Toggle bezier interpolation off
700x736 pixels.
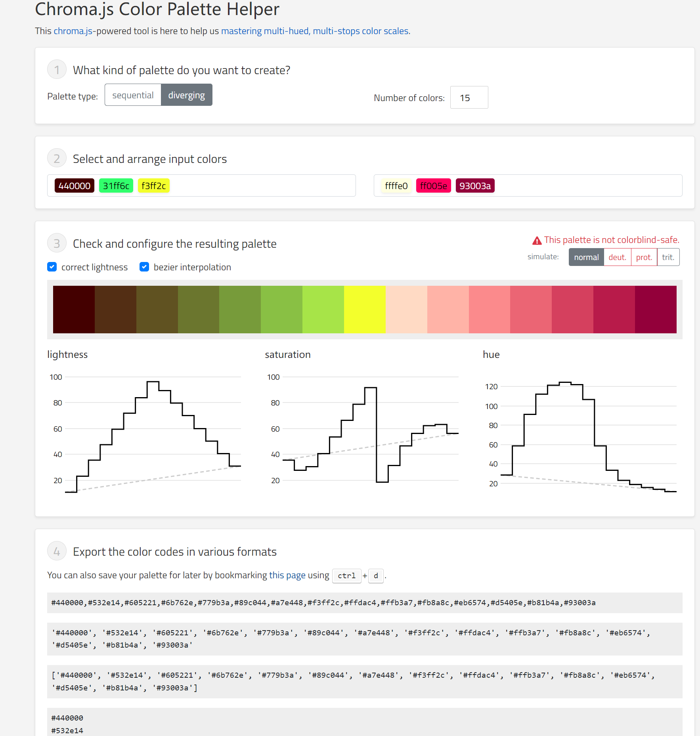144,267
